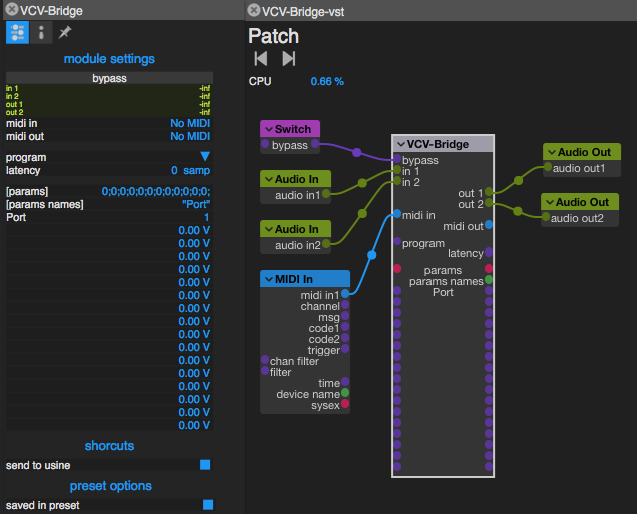Screen dimensions: 637x514
Task: Click audio out2 input connector
Action: [x=546, y=217]
